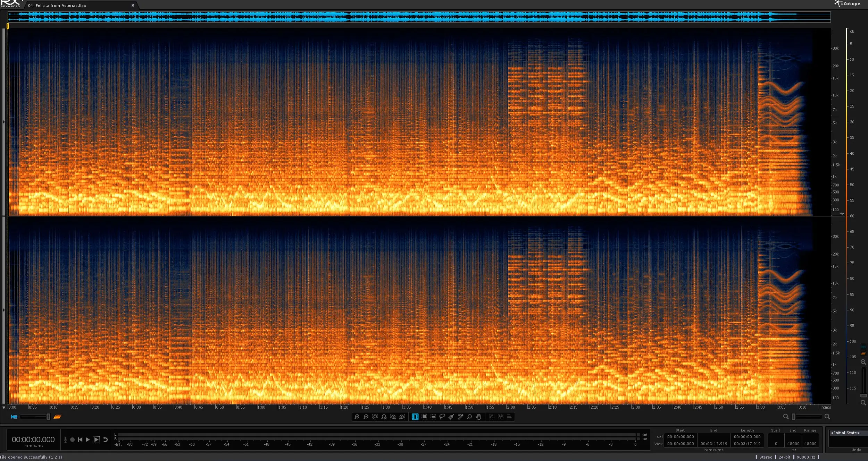Image resolution: width=868 pixels, height=461 pixels.
Task: Click the 2:00 mark on the time ruler
Action: pos(511,407)
